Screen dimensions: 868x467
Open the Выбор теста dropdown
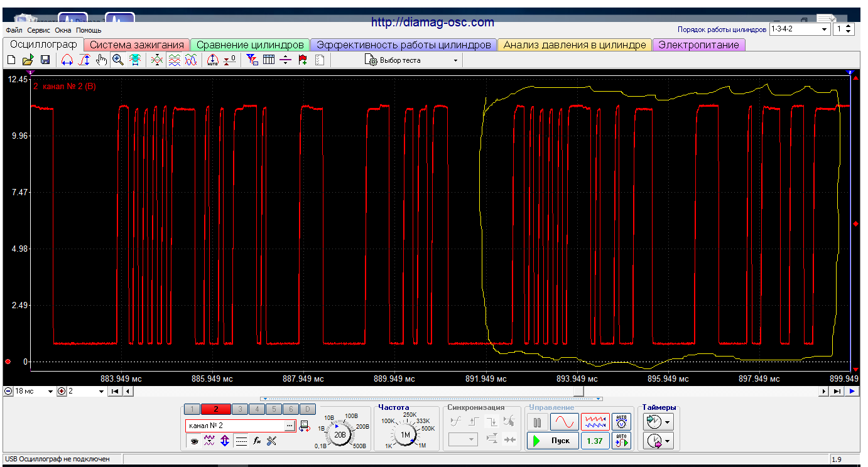pyautogui.click(x=455, y=60)
